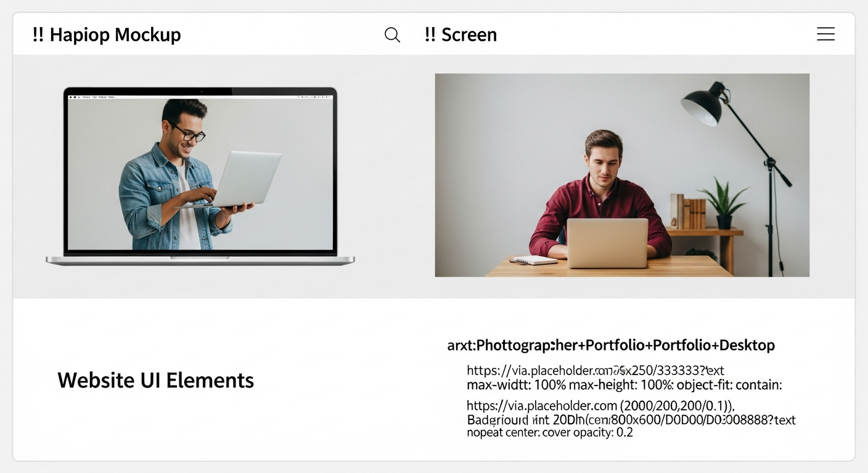868x473 pixels.
Task: Click the Website UI Elements heading
Action: tap(155, 380)
